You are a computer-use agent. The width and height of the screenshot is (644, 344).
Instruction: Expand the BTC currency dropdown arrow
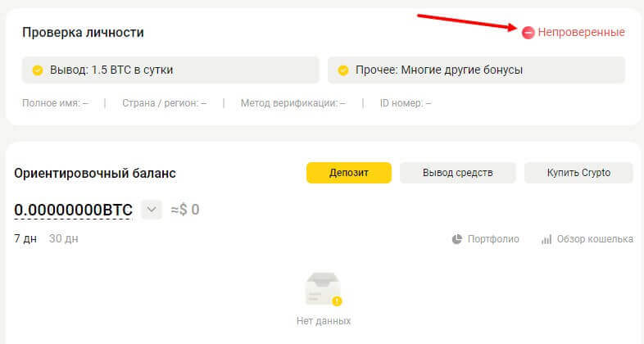pos(151,210)
